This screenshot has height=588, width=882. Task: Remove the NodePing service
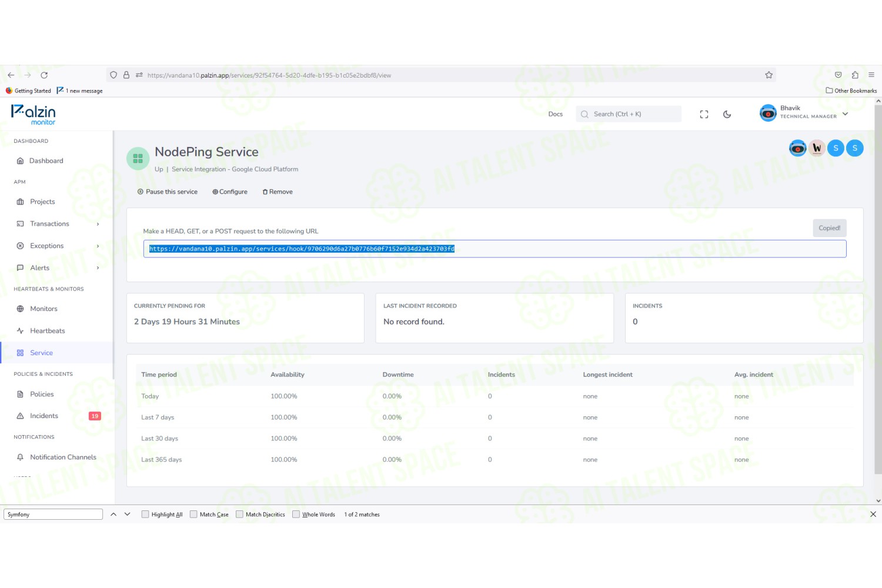(278, 192)
